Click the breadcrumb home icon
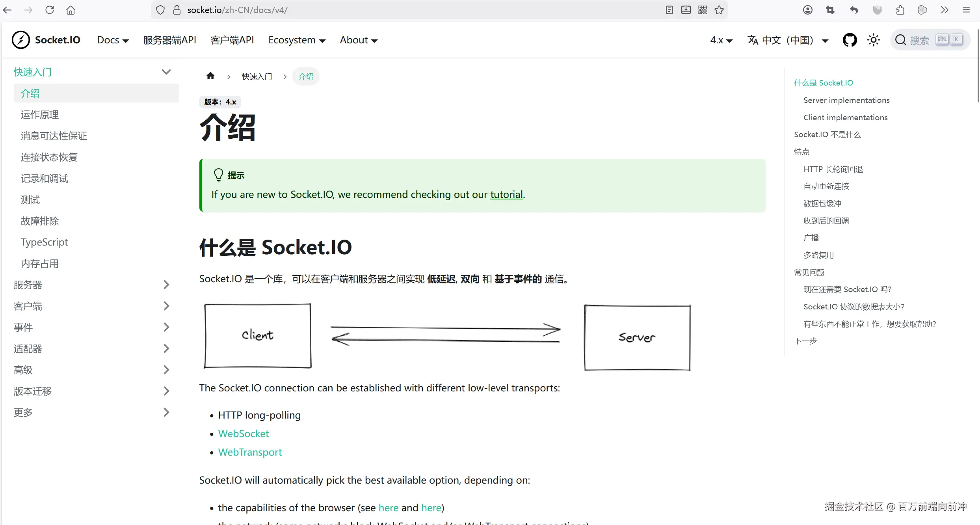 pyautogui.click(x=210, y=76)
